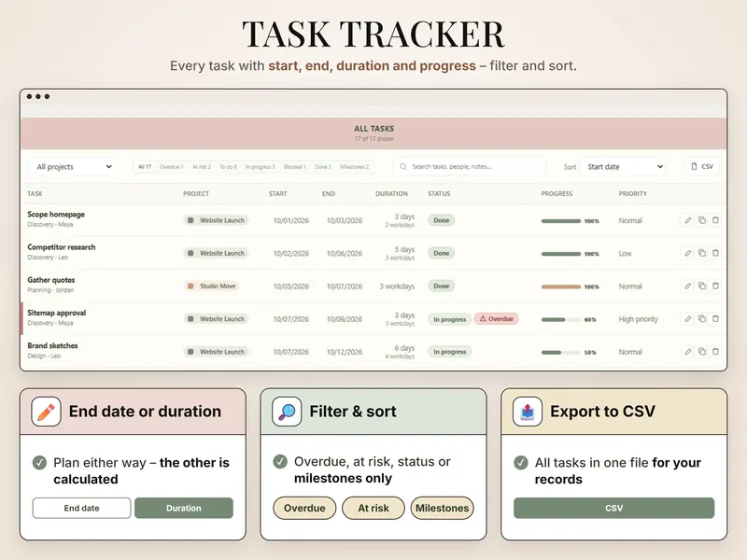Click Sitemap approval 60% progress bar

561,319
